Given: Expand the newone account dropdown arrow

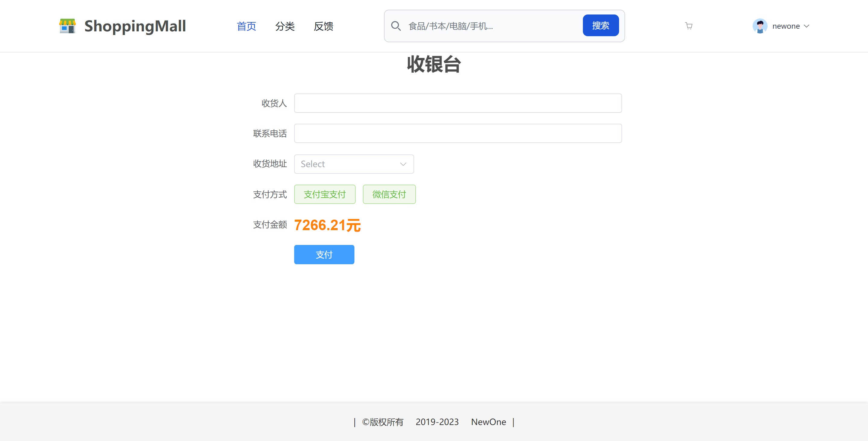Looking at the screenshot, I should [x=807, y=26].
